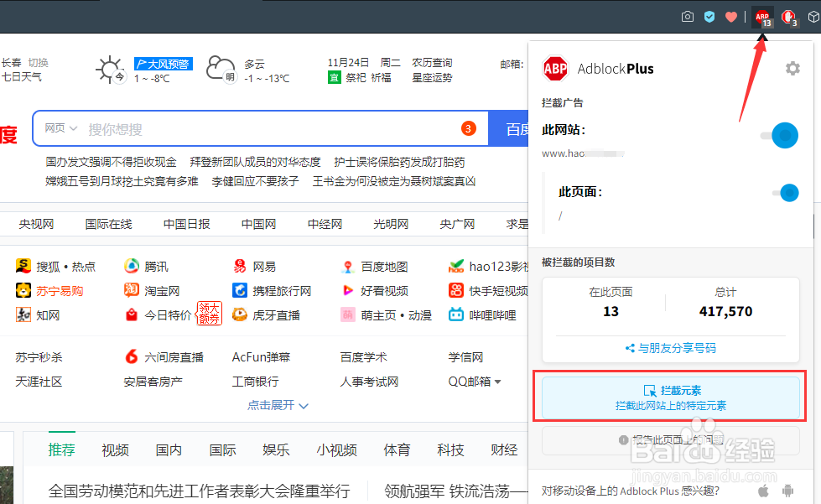
Task: Open the 光明网 link
Action: [x=391, y=224]
